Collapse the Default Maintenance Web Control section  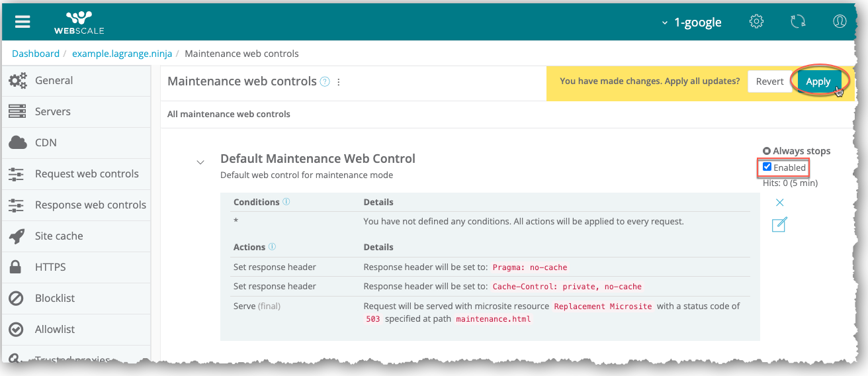(200, 162)
